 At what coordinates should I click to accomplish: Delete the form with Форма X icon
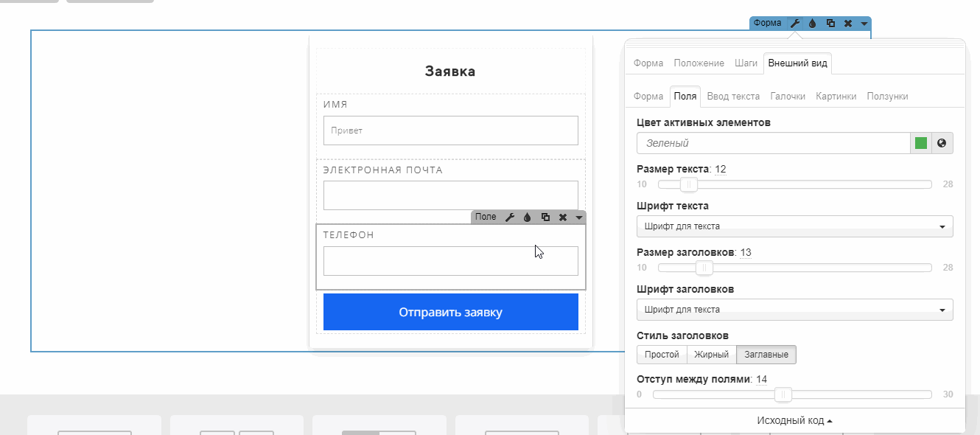[x=848, y=24]
